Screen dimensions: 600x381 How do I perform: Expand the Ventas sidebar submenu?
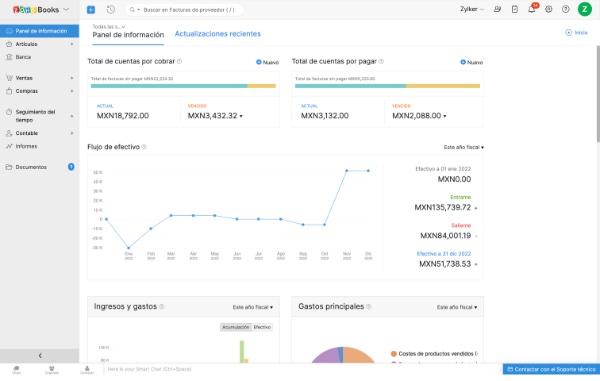point(72,78)
